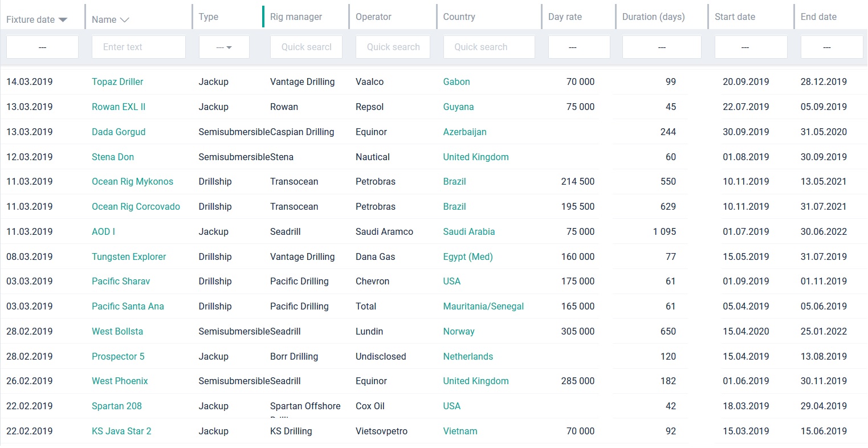Open the Topaz Driller rig link
868x448 pixels.
[117, 82]
